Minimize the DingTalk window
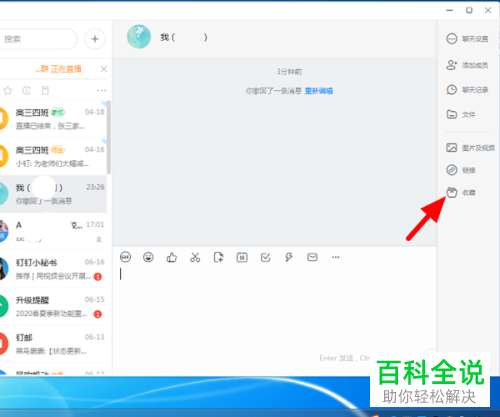Image resolution: width=500 pixels, height=417 pixels. tap(450, 10)
